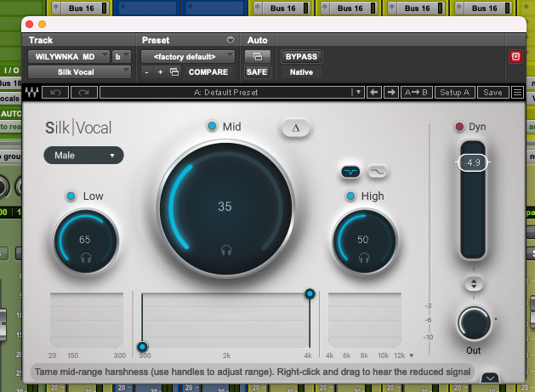Toggle the Low band on/off
The image size is (535, 392).
[71, 196]
